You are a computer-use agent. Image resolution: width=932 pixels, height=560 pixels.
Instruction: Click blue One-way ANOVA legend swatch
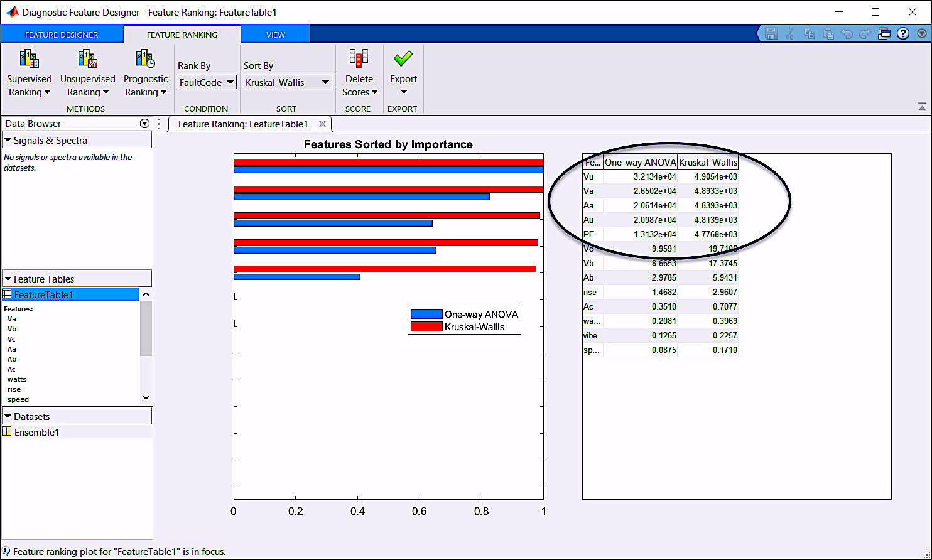click(426, 314)
